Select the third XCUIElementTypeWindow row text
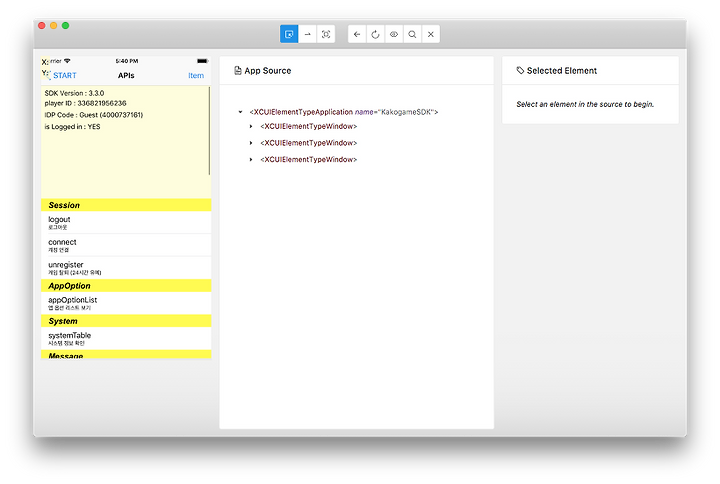The height and width of the screenshot is (484, 720). (x=309, y=159)
